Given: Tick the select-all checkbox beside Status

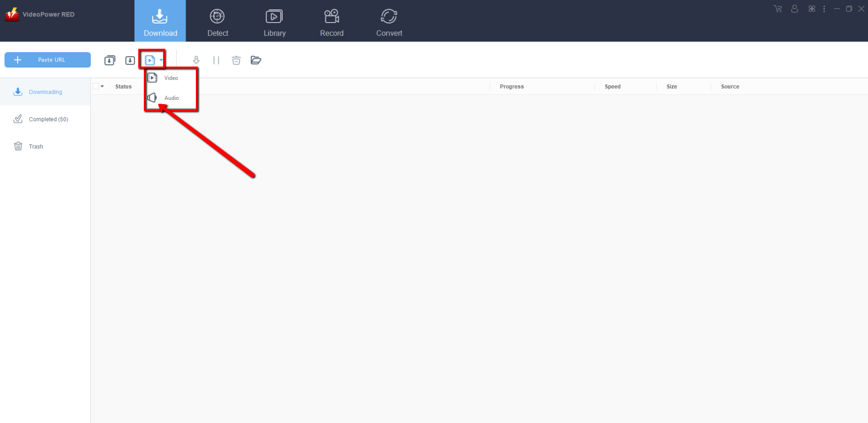Looking at the screenshot, I should click(x=96, y=86).
